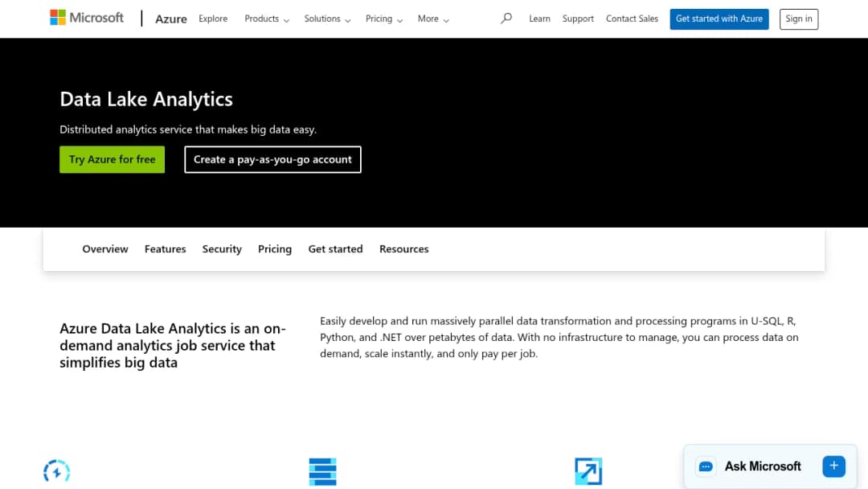Select the Pricing tab in the section navigation
This screenshot has width=868, height=489.
275,249
